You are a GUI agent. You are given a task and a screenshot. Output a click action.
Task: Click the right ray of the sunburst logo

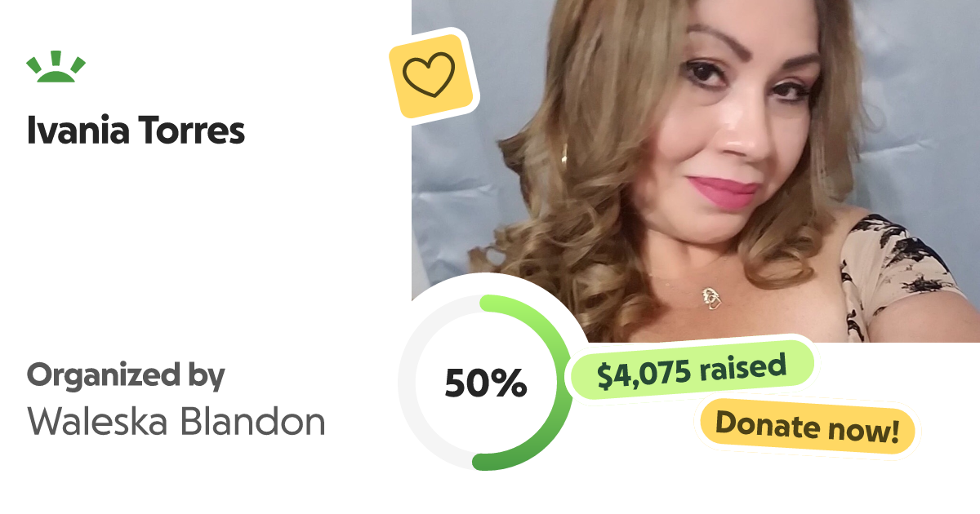78,64
